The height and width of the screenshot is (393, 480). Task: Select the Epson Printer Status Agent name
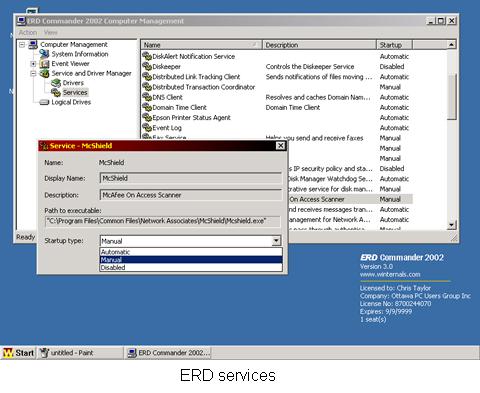[191, 117]
